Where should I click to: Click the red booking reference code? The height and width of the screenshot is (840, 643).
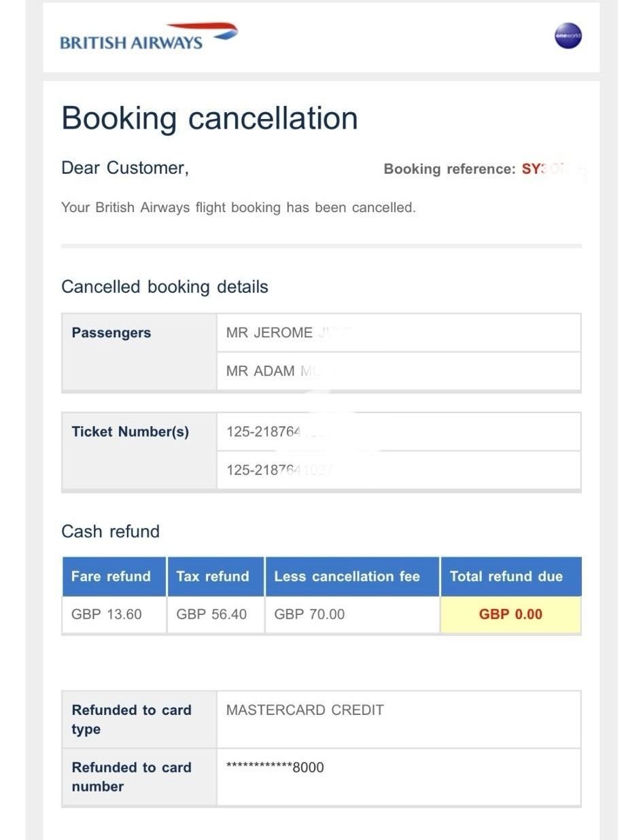coord(544,169)
